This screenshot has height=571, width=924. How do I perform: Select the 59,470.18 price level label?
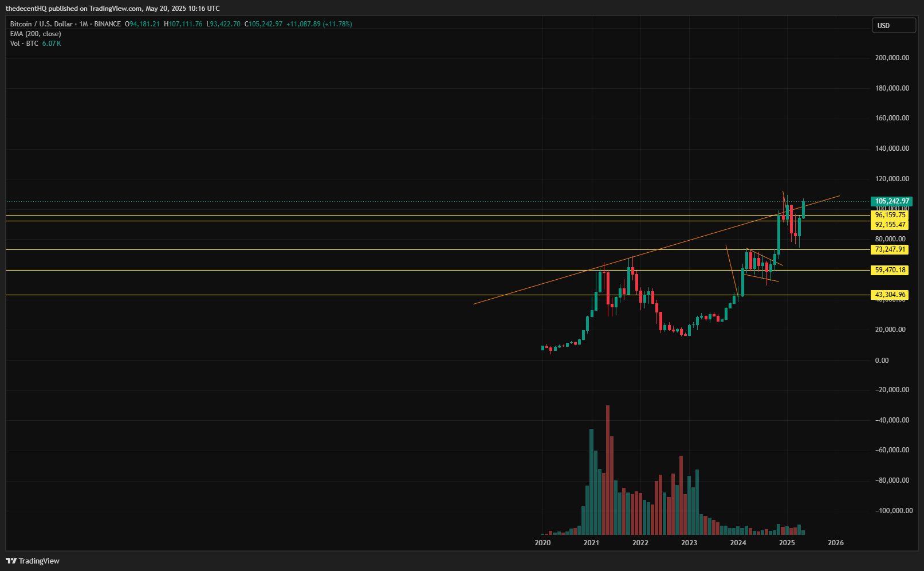(890, 270)
